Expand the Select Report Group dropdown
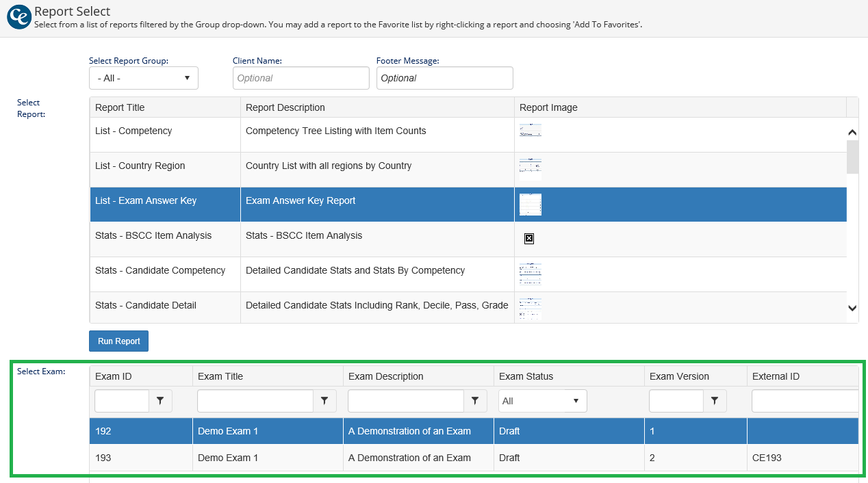The image size is (868, 483). 144,78
